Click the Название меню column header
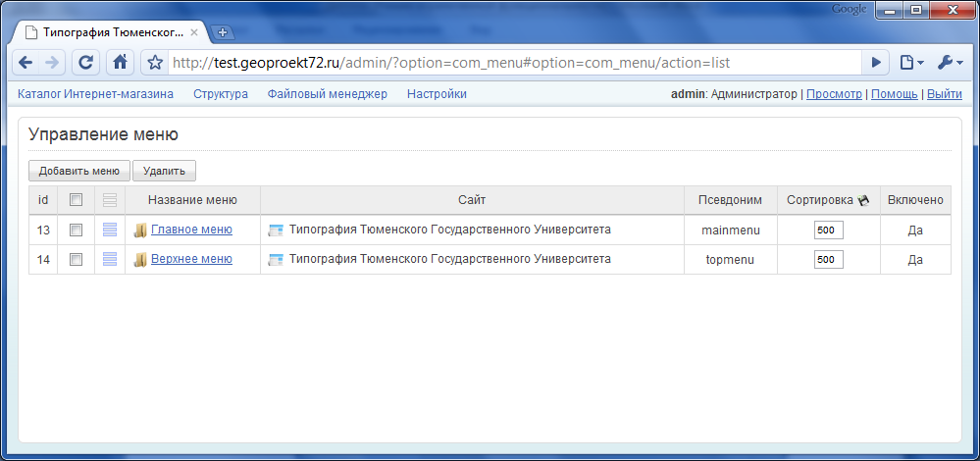This screenshot has width=980, height=461. [x=192, y=200]
